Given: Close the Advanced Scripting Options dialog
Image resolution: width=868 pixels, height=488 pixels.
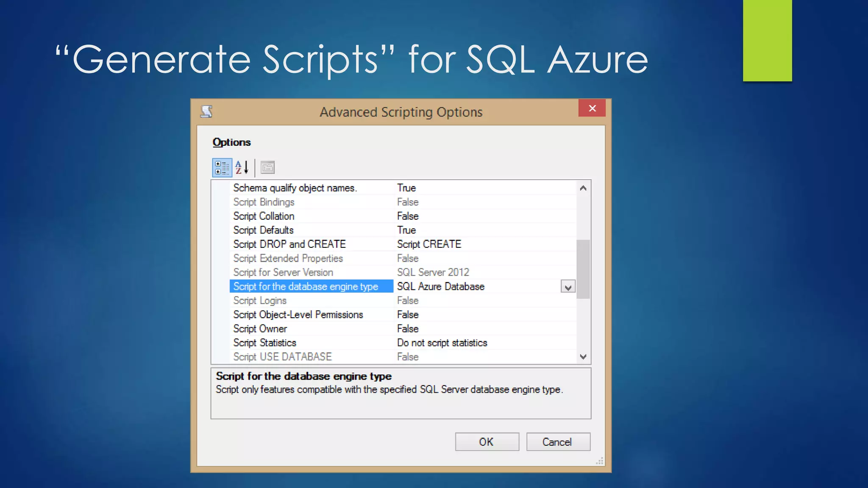Looking at the screenshot, I should [x=592, y=108].
